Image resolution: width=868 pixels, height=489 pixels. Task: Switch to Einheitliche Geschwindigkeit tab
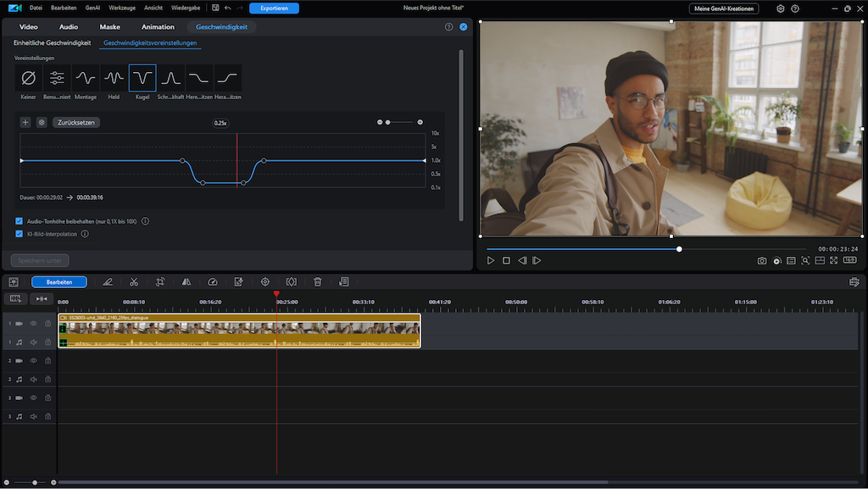tap(53, 42)
